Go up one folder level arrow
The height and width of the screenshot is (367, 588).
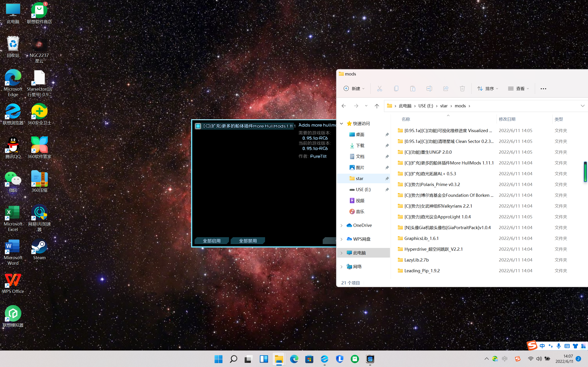[377, 106]
